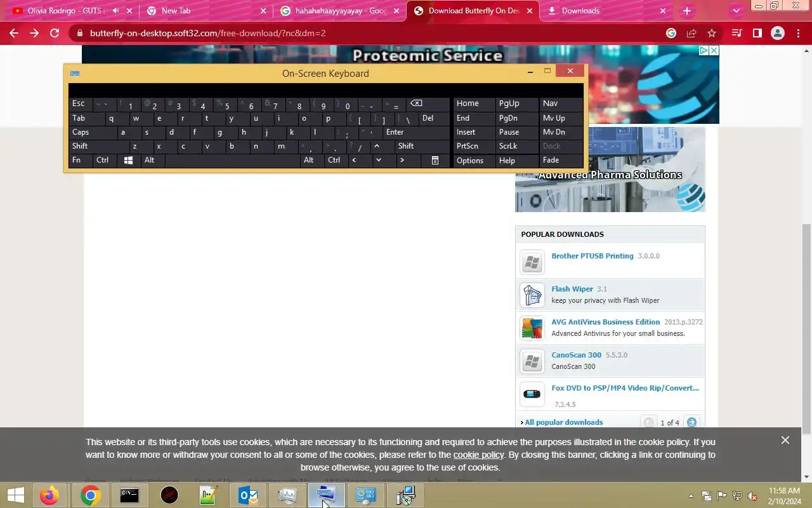Dismiss the cookie banner with the X
The height and width of the screenshot is (508, 812).
[785, 440]
